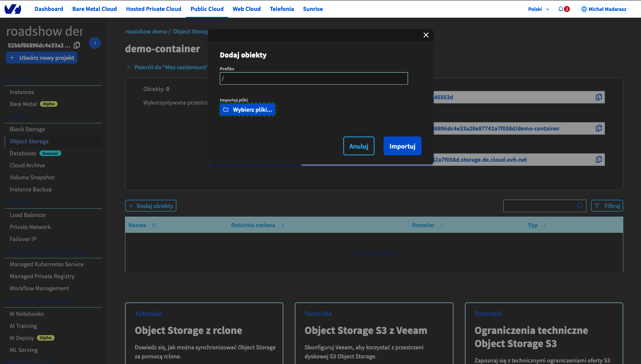Open Load Balancer sidebar item

coord(28,215)
